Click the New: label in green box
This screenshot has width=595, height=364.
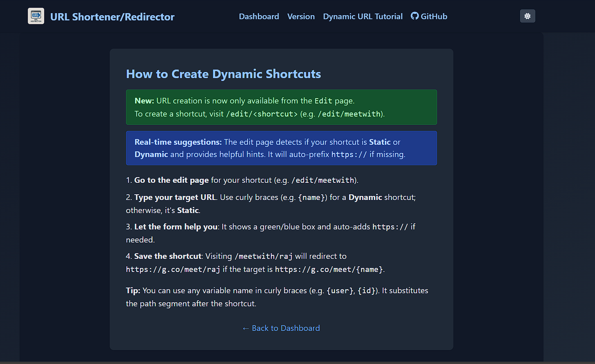[144, 101]
